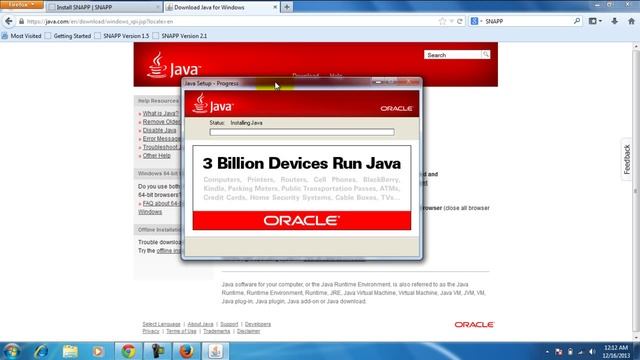
Task: Switch to the Install SNAPP tab
Action: click(x=104, y=7)
